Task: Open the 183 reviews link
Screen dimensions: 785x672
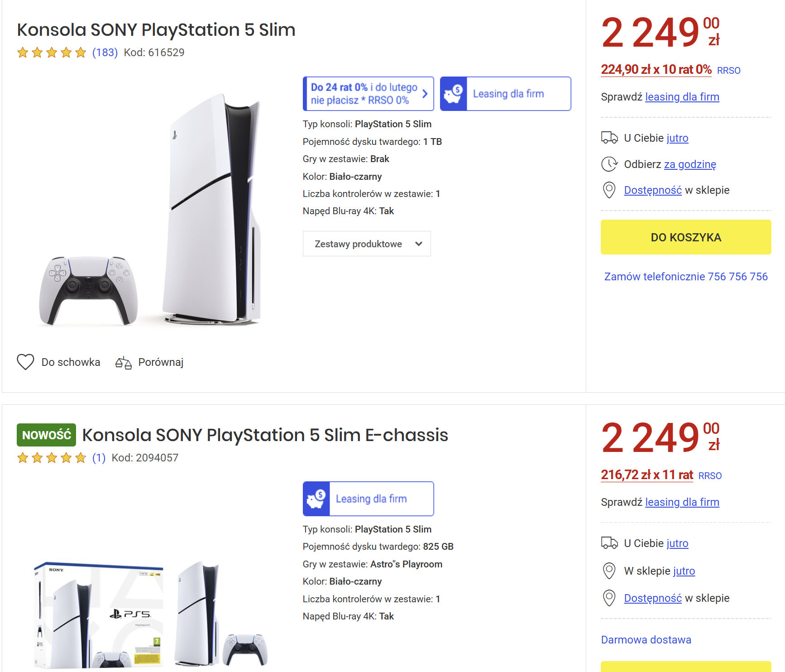Action: coord(105,53)
